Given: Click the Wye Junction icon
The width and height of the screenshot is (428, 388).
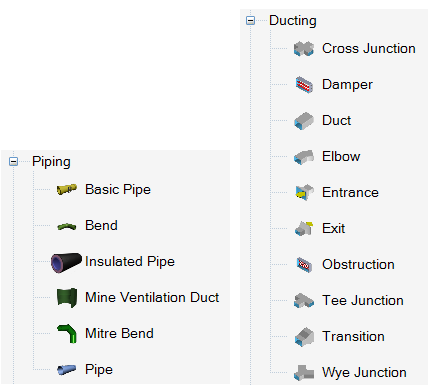Looking at the screenshot, I should tap(304, 373).
